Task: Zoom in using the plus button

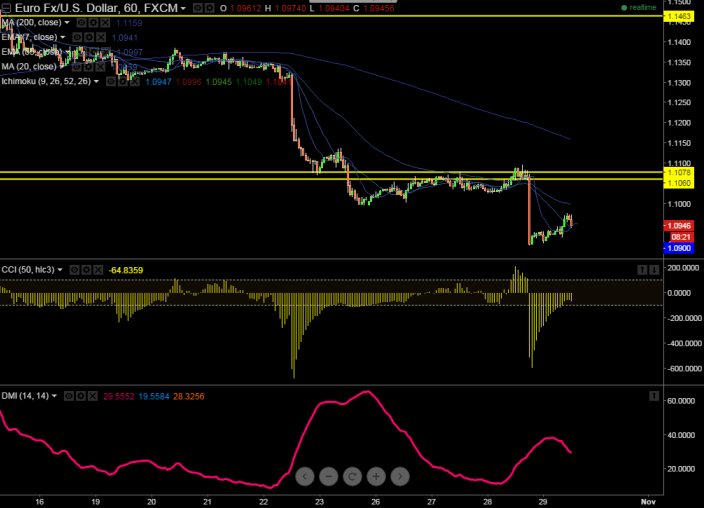Action: 376,476
